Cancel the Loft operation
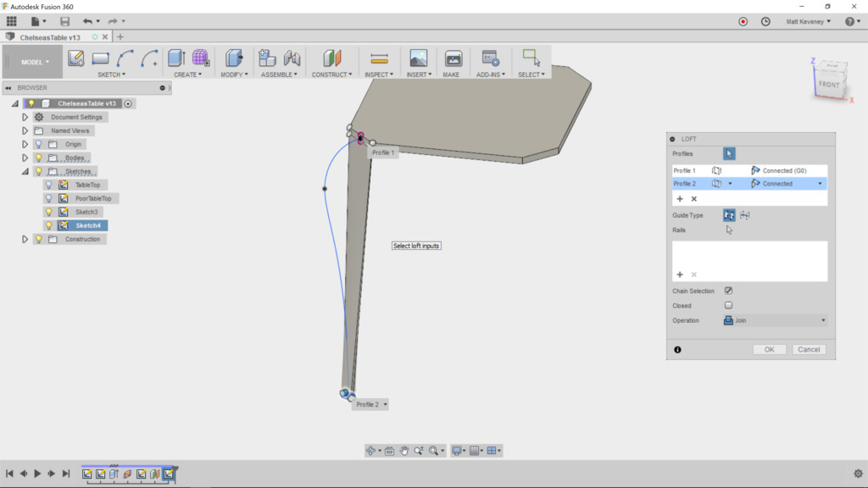 [809, 349]
